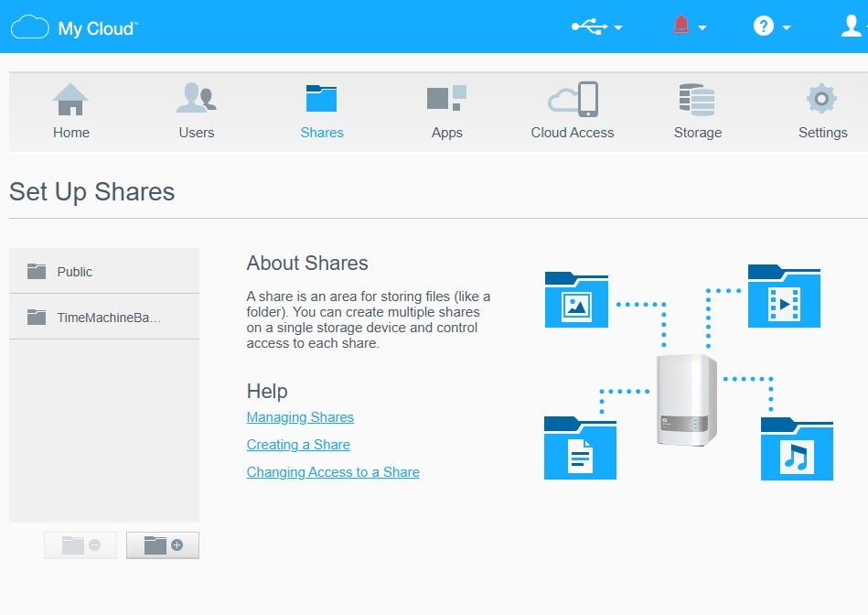Screen dimensions: 868x615
Task: Open the USB devices icon
Action: click(590, 26)
